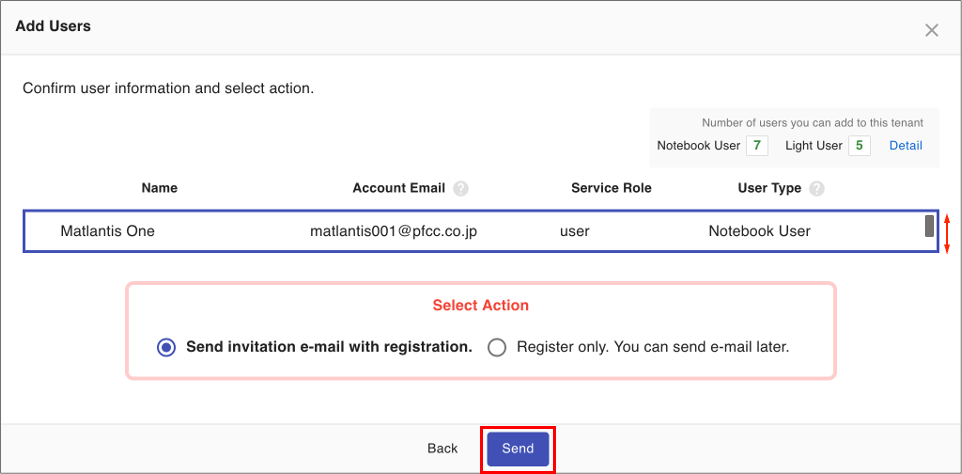962x474 pixels.
Task: Open the Detail link for user counts
Action: pos(905,145)
